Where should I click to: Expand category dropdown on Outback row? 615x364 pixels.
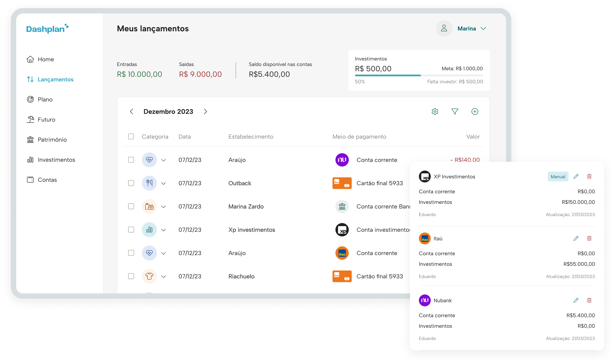[163, 184]
